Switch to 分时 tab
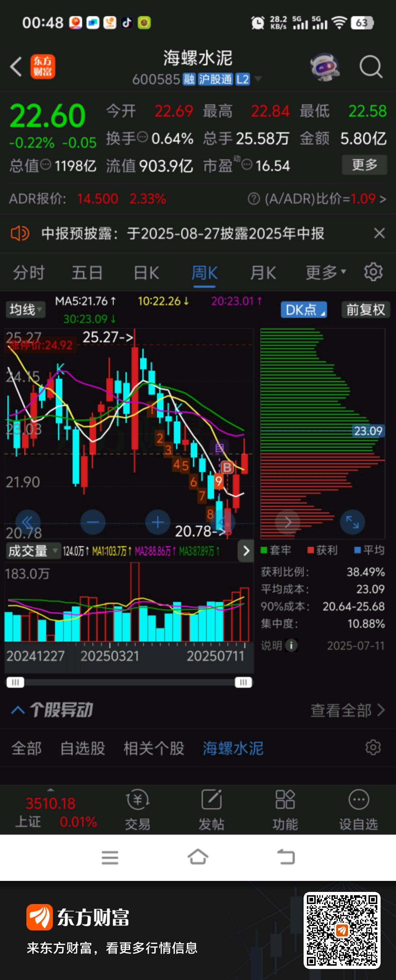Image resolution: width=396 pixels, height=980 pixels. [x=29, y=273]
